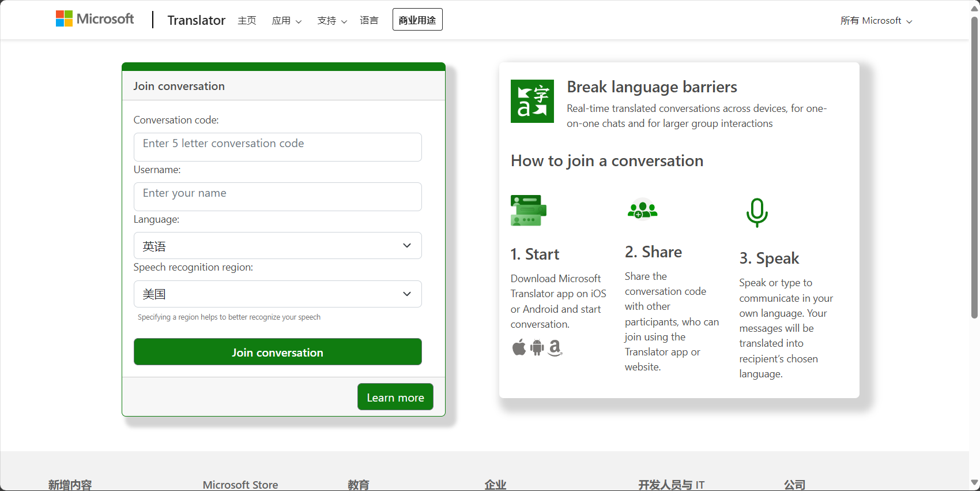Click the Start chat devices icon

528,211
